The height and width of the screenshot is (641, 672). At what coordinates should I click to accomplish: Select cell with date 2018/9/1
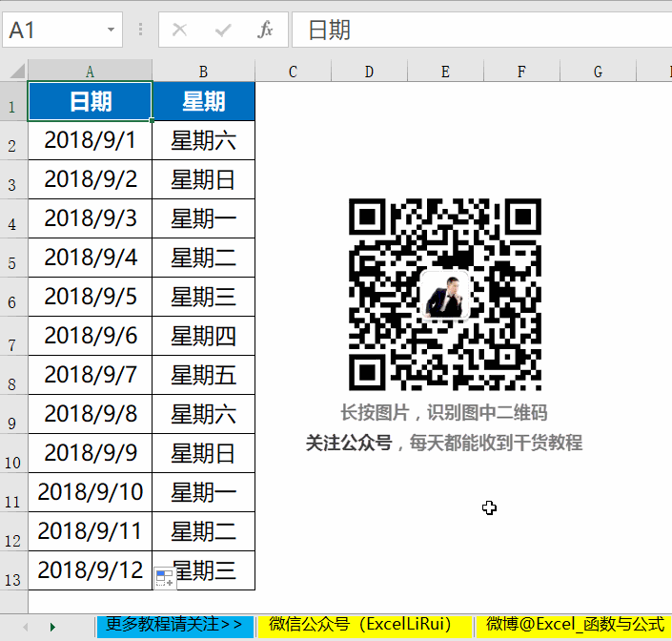pyautogui.click(x=90, y=140)
